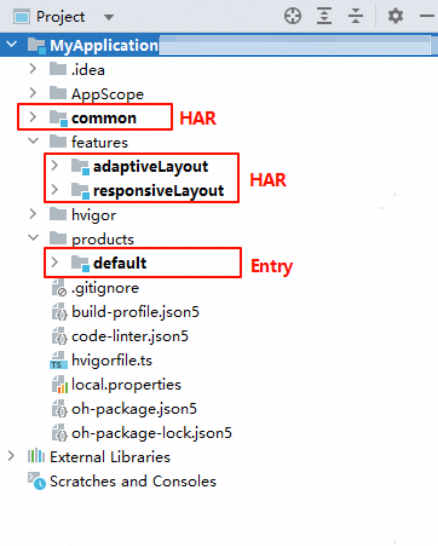Click the default module folder icon
The height and width of the screenshot is (546, 438).
[80, 263]
